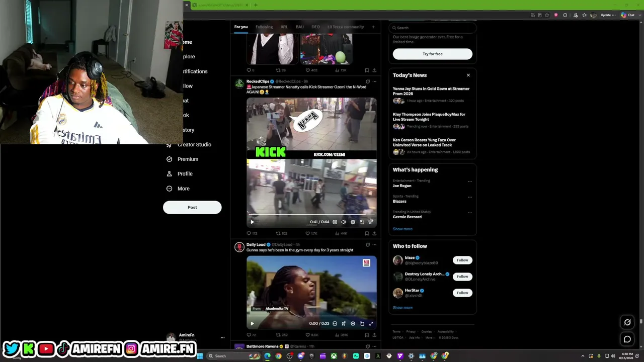The width and height of the screenshot is (644, 362).
Task: Open Profile in the sidebar
Action: 180,174
